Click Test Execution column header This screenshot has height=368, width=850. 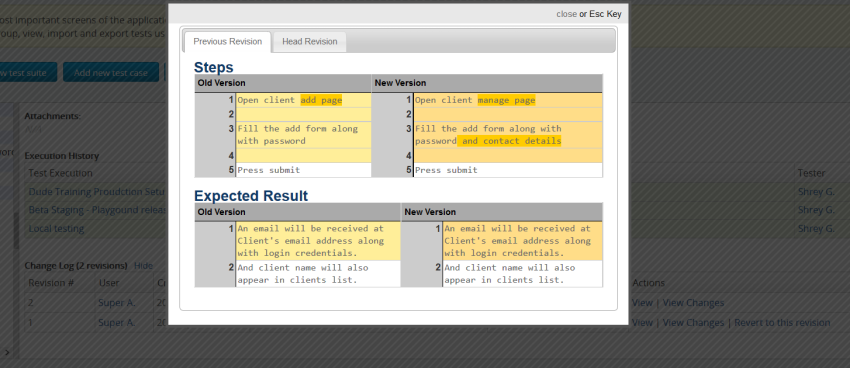point(60,173)
